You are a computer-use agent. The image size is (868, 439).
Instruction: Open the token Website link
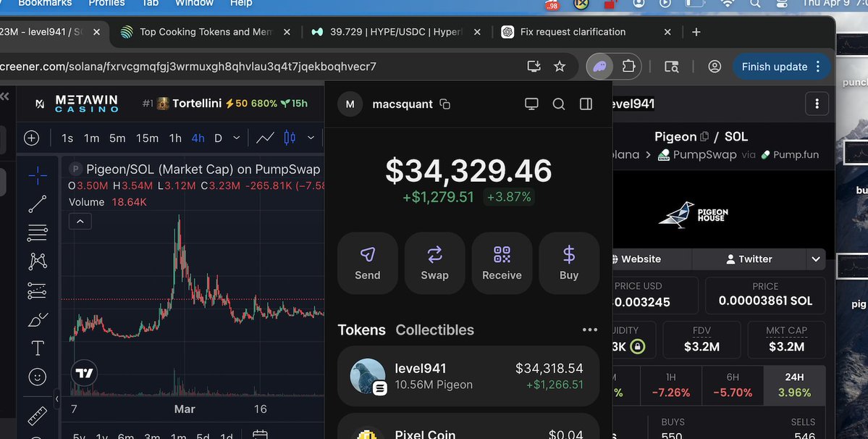pos(652,259)
